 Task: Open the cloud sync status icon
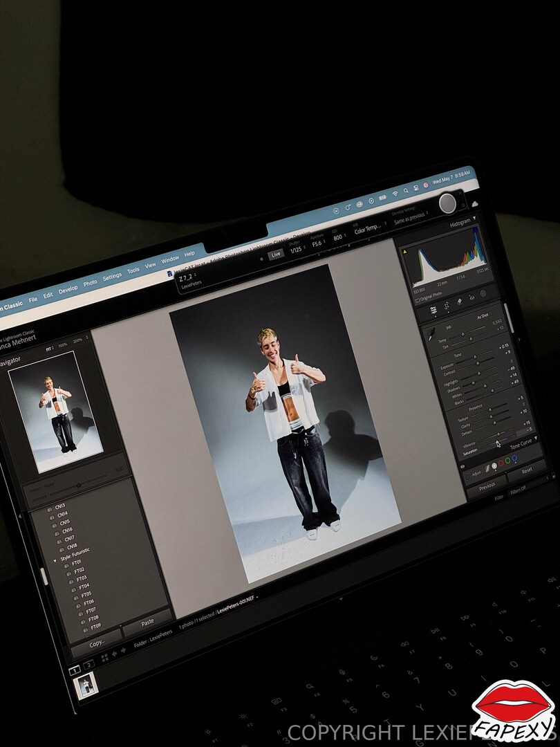(x=475, y=203)
